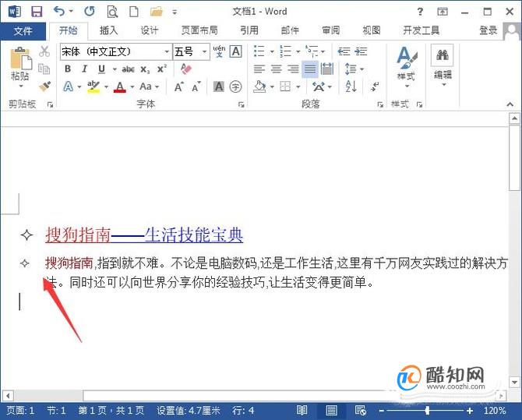Toggle subscript formatting
Image resolution: width=522 pixels, height=420 pixels.
(145, 69)
